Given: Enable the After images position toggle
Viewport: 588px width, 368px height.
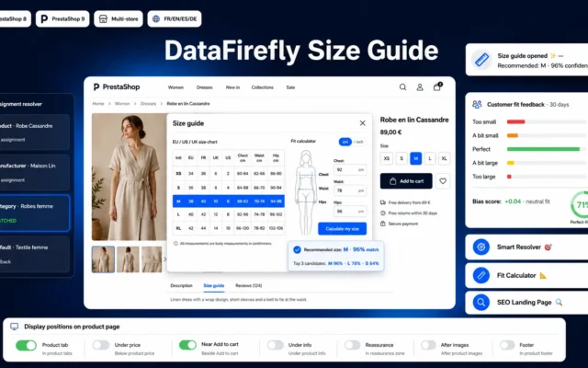Looking at the screenshot, I should click(428, 345).
